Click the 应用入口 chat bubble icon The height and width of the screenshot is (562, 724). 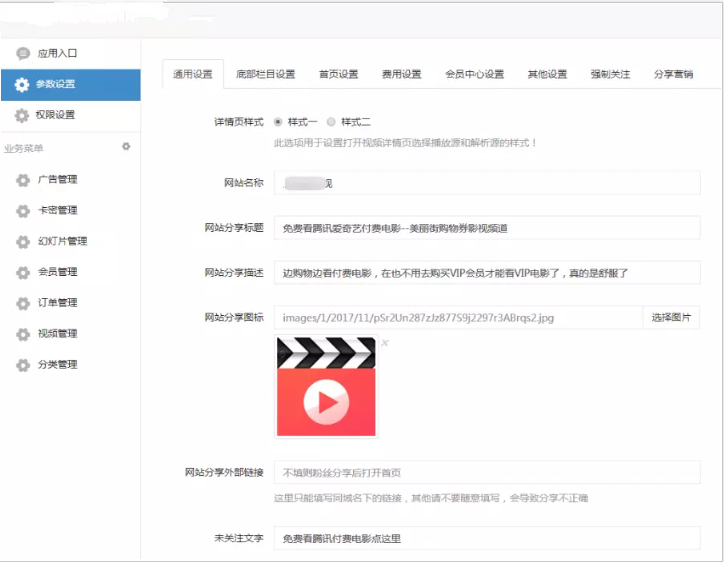tap(23, 54)
